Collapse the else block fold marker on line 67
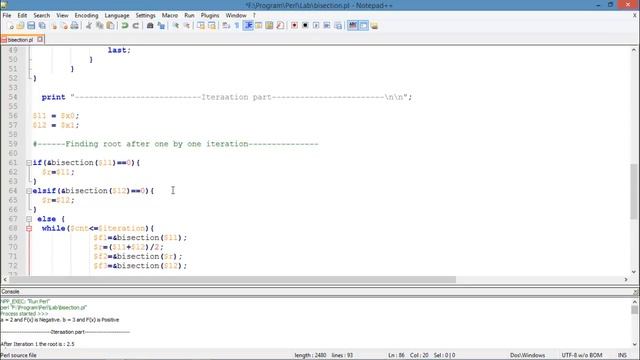Image resolution: width=640 pixels, height=360 pixels. point(29,219)
